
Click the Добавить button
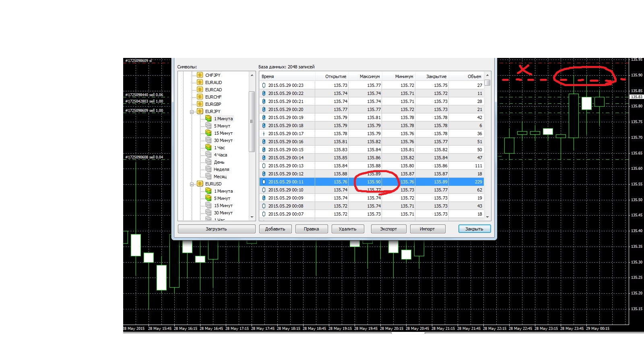275,229
